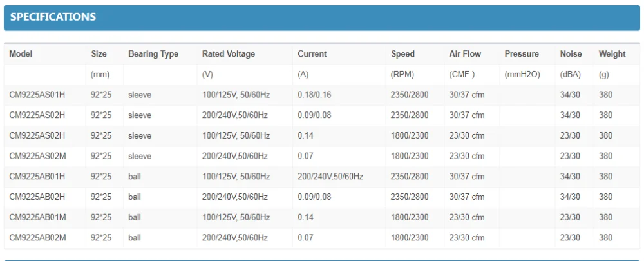Click model CM9225AB02H in the list
The image size is (644, 261).
[37, 197]
